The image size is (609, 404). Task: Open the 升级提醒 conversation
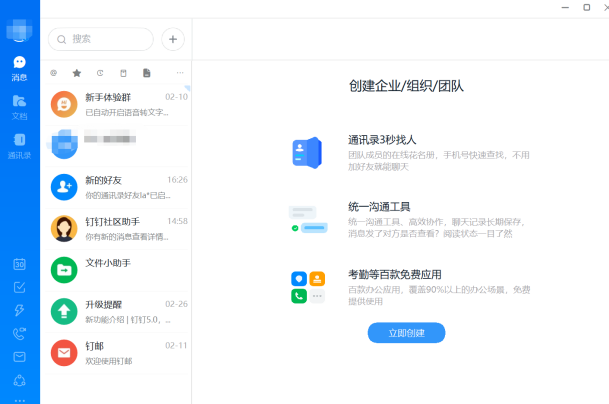(x=116, y=312)
